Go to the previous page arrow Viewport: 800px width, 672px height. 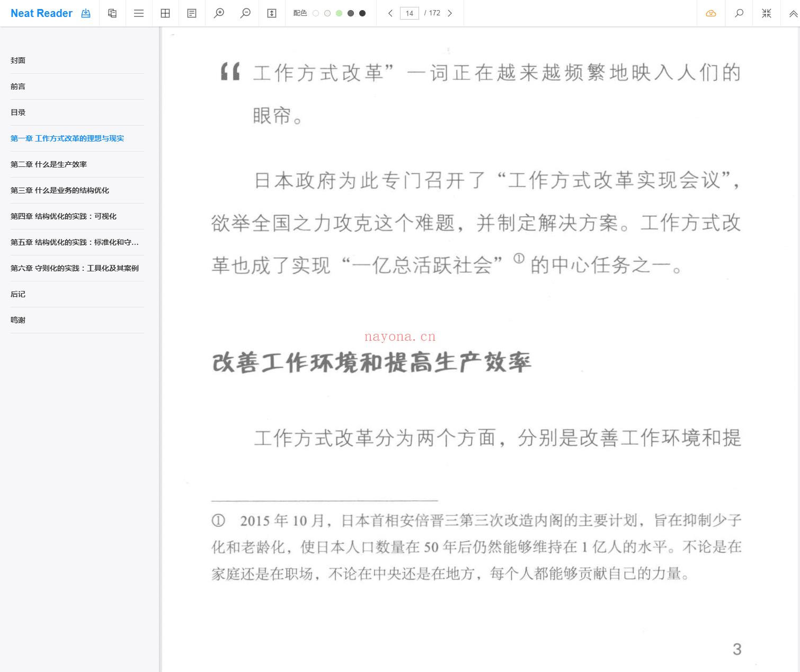[390, 13]
